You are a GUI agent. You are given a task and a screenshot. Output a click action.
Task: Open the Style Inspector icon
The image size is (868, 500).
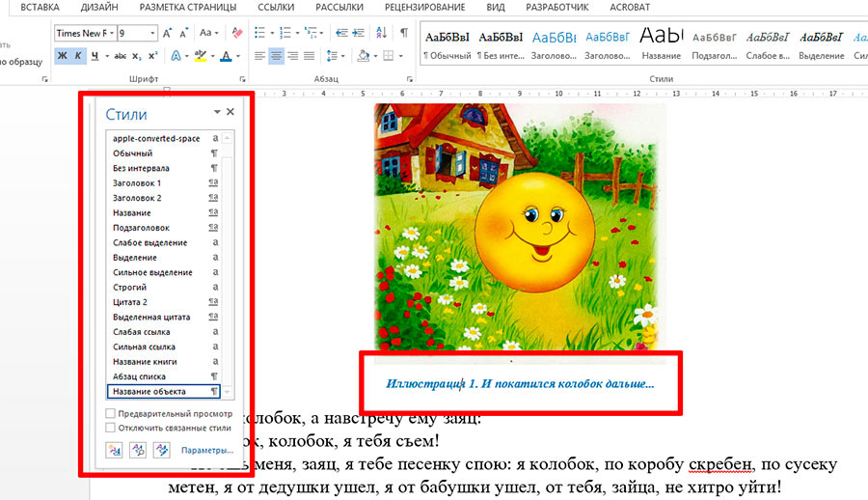click(x=138, y=449)
